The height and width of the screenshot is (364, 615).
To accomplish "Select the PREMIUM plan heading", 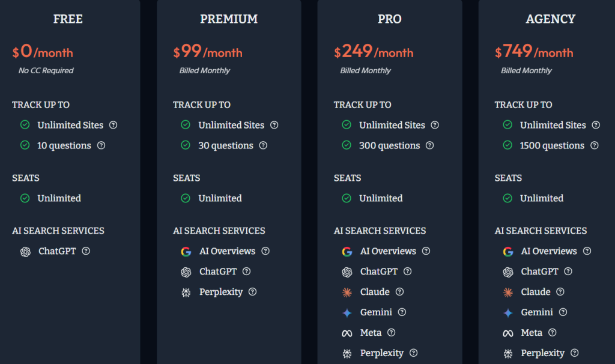I will click(229, 19).
